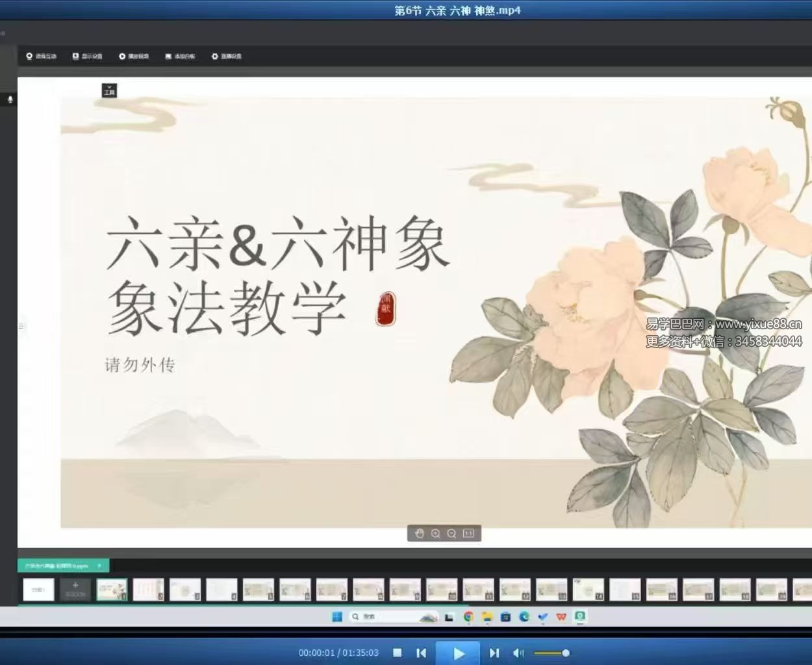
Task: Open Microsoft Store from the taskbar
Action: click(x=506, y=617)
